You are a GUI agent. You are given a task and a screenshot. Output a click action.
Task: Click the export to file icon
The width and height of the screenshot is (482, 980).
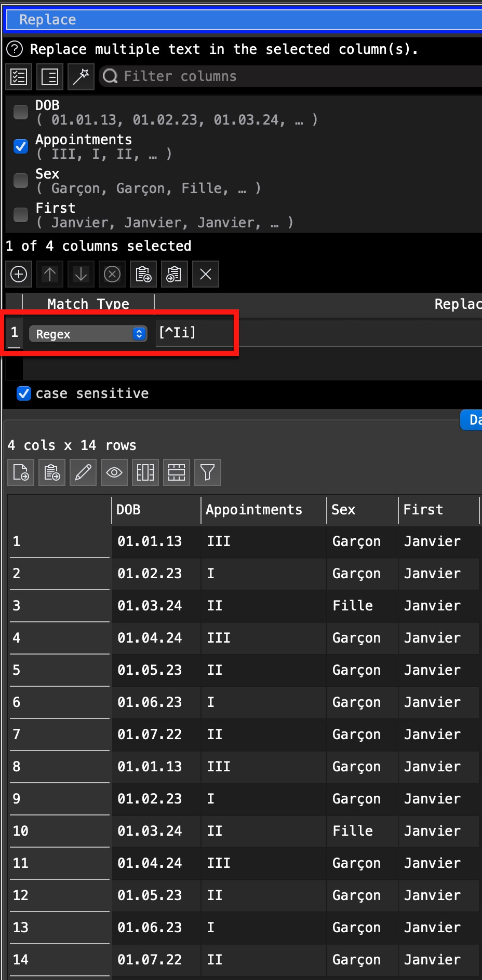21,472
